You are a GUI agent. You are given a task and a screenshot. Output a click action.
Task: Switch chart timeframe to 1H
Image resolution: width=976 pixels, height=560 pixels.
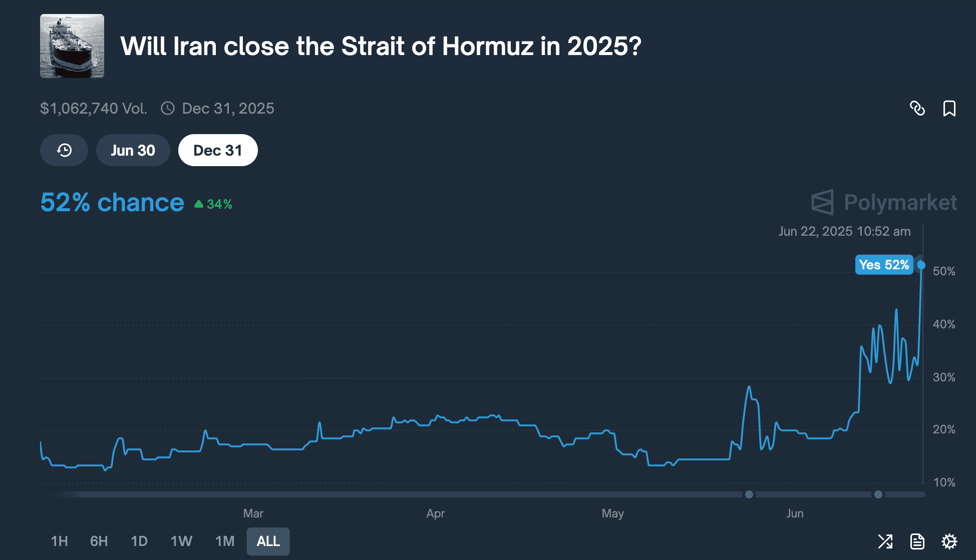tap(59, 541)
